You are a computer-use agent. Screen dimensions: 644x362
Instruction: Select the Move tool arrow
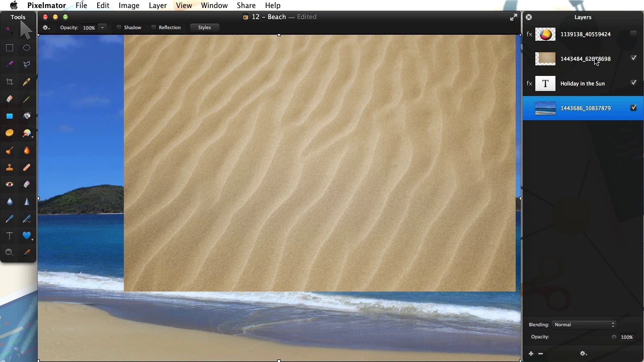pyautogui.click(x=26, y=30)
